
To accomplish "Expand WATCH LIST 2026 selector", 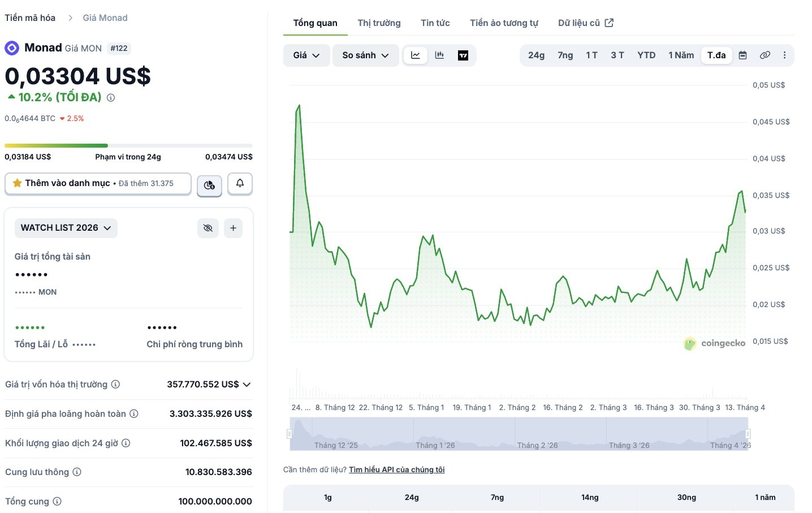I will coord(66,228).
